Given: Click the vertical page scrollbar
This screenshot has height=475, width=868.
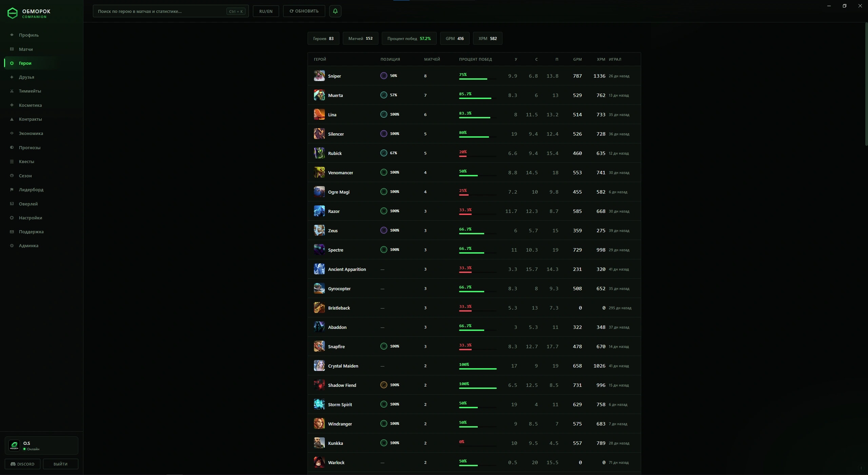Looking at the screenshot, I should [866, 85].
